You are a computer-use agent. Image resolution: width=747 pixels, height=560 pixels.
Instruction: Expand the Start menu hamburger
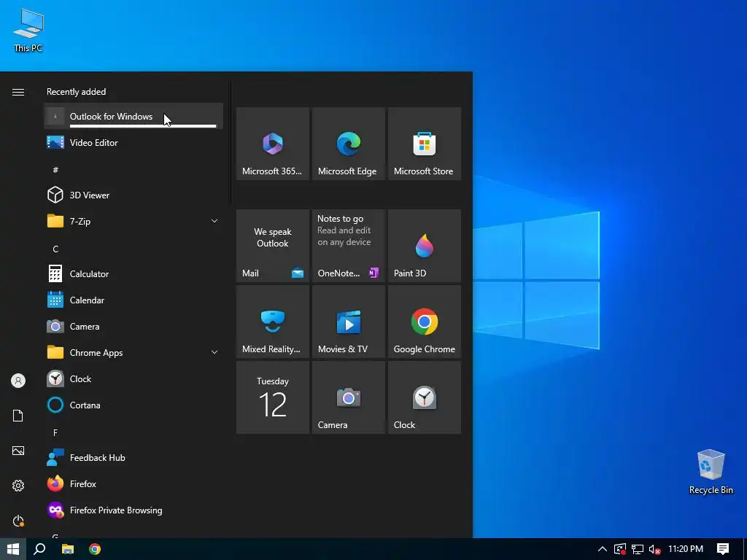point(18,92)
